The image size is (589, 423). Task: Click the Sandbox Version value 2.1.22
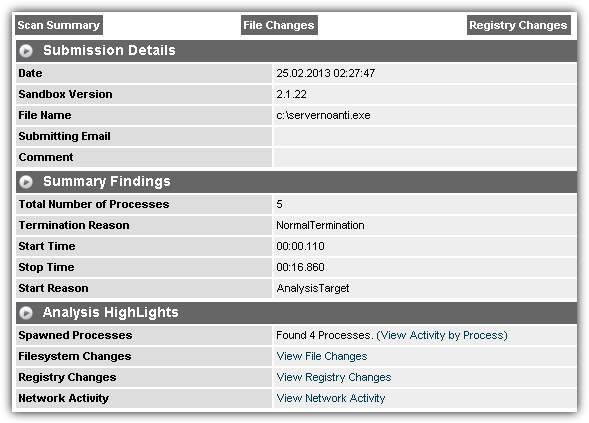click(291, 94)
